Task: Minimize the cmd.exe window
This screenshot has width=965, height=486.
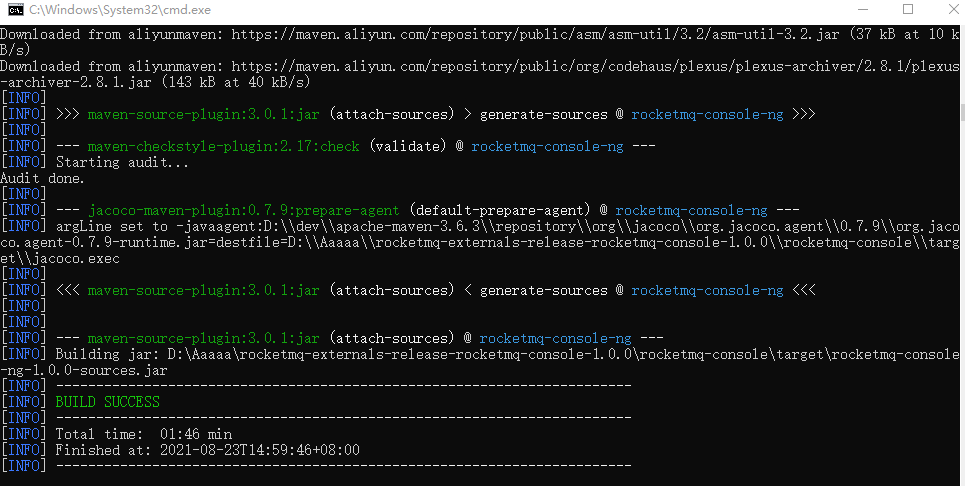Action: tap(863, 11)
